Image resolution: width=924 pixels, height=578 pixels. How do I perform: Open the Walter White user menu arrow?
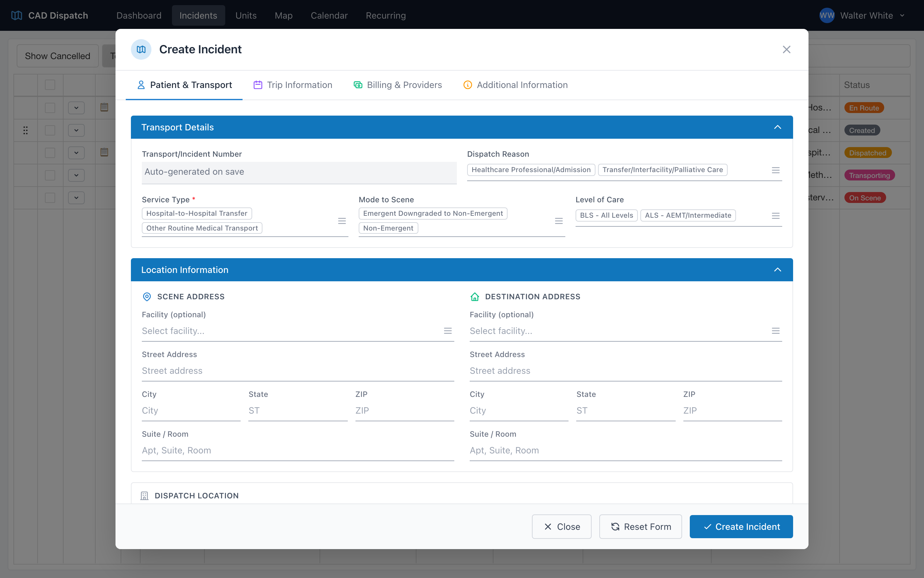(902, 16)
